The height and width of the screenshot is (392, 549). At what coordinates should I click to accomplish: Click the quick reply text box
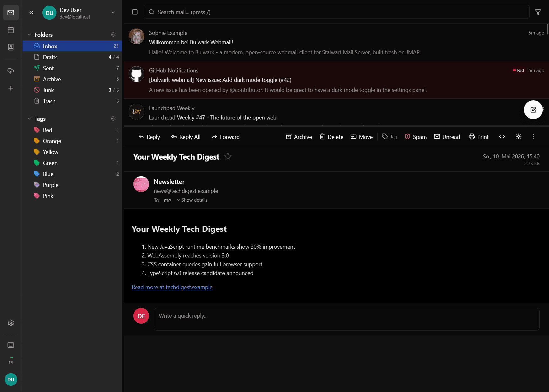346,319
